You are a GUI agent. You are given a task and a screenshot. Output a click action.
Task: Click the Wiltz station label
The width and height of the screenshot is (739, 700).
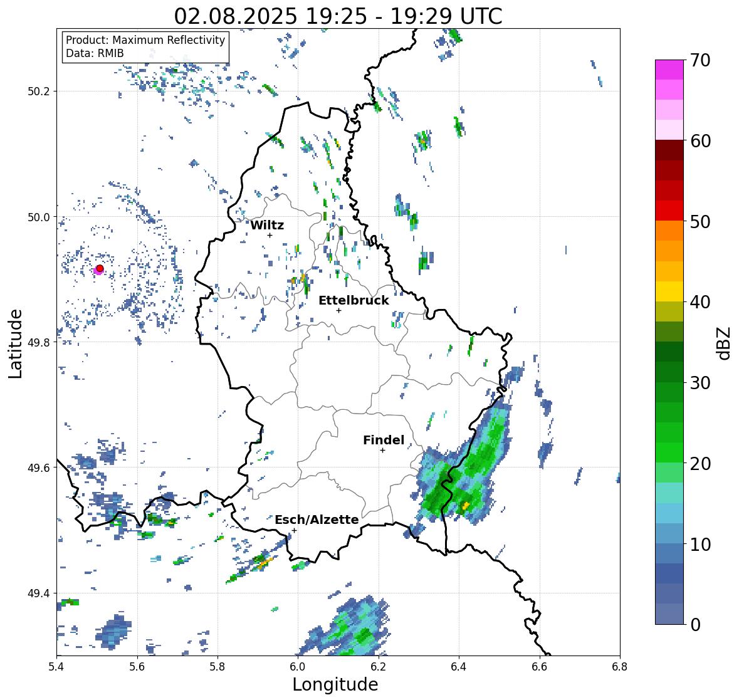(x=267, y=225)
